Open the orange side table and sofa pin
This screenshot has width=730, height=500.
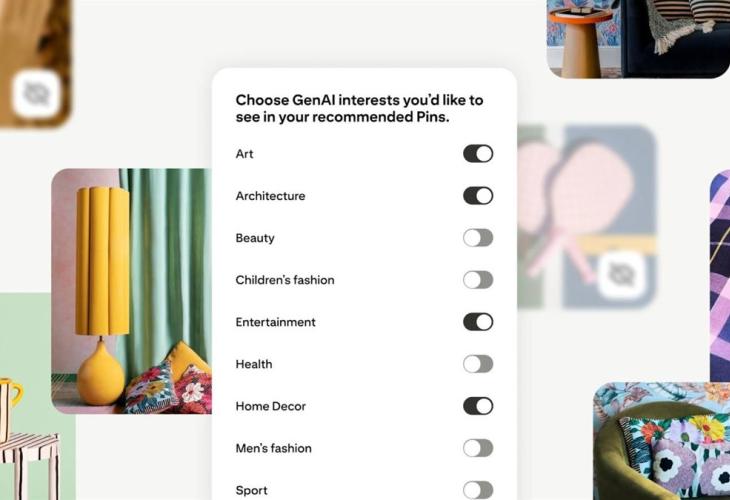click(638, 39)
